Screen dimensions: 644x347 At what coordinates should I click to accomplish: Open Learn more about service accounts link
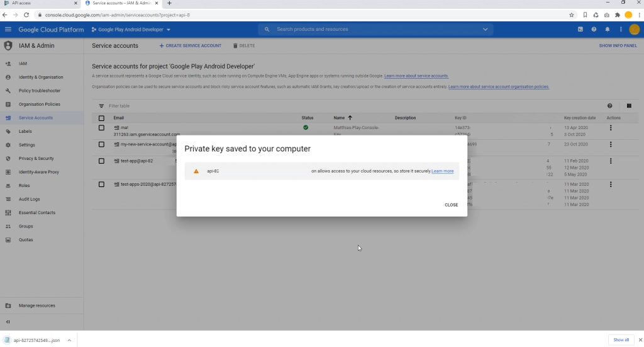[x=416, y=76]
